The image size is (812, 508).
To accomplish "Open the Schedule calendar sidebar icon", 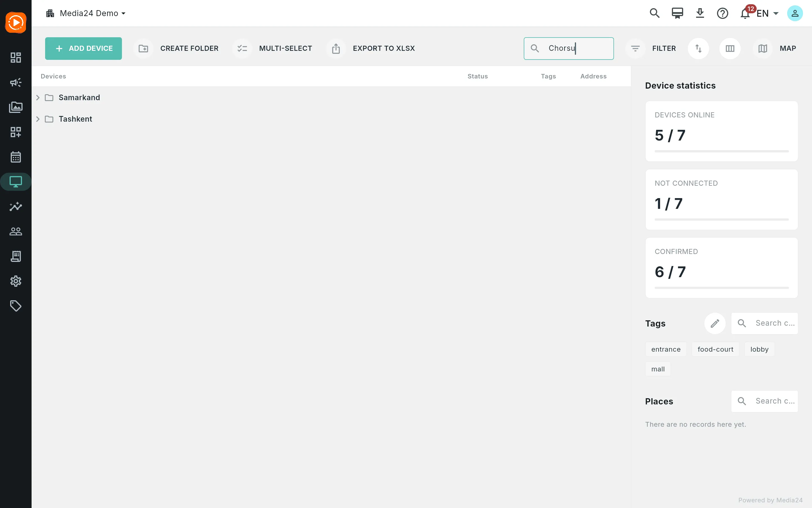I will pos(16,157).
